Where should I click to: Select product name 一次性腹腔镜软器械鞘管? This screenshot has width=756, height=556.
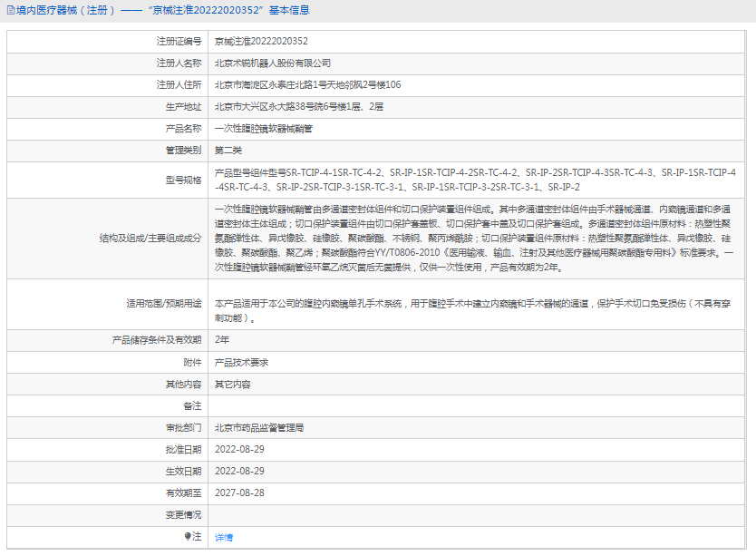pos(264,129)
